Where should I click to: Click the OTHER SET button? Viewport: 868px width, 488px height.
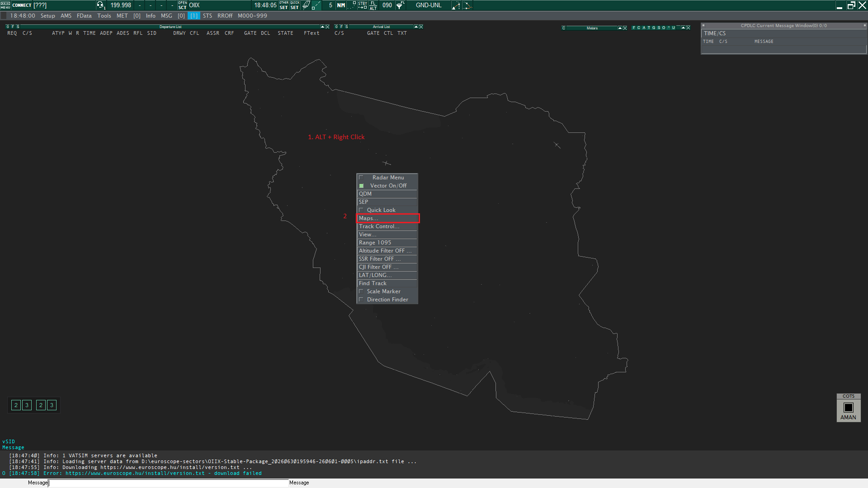coord(284,5)
